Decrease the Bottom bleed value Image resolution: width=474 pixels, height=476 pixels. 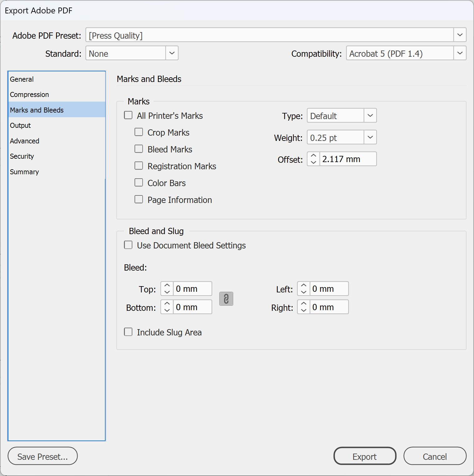point(167,310)
